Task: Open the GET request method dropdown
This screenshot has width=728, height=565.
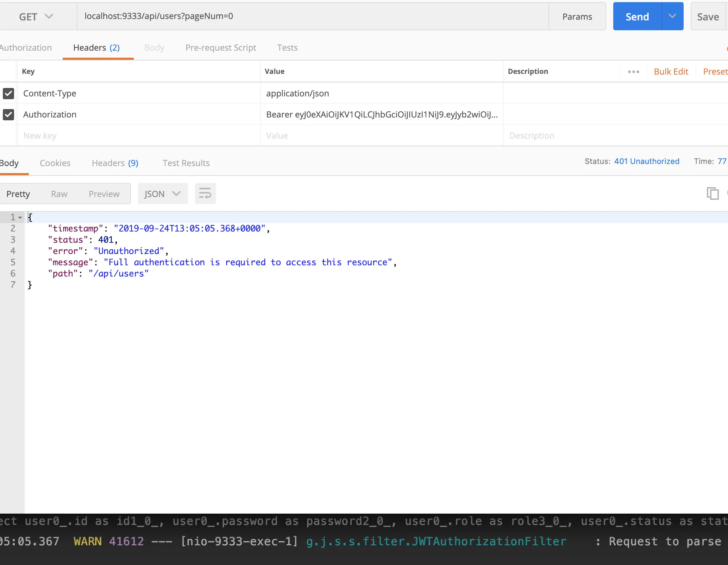Action: [35, 16]
